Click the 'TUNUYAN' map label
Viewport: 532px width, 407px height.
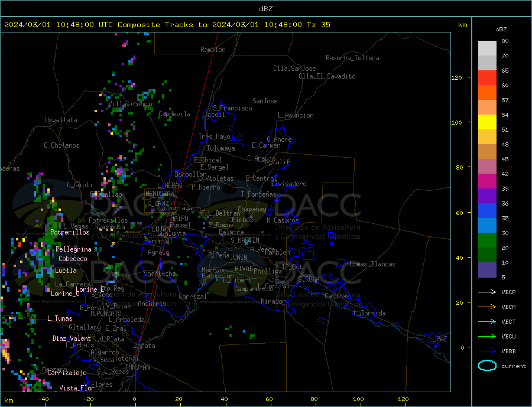click(137, 367)
